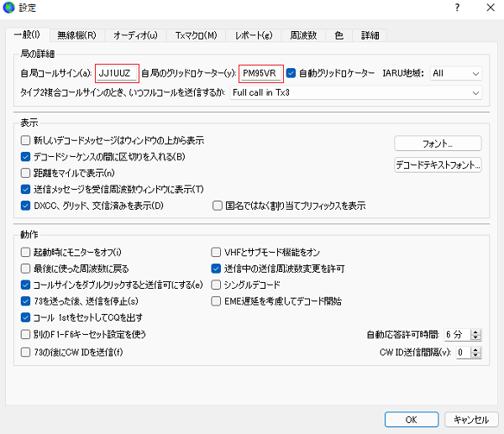Open the Full call in Tx3 dropdown

click(355, 92)
